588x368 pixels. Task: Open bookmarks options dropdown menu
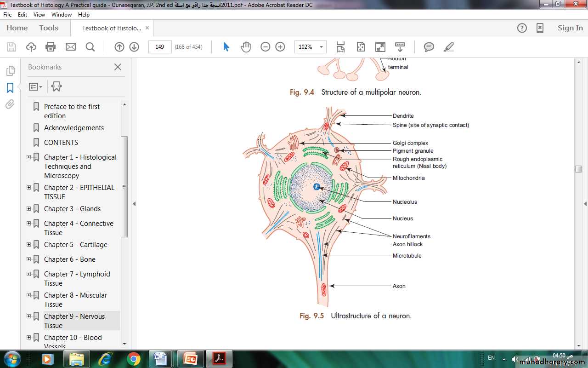35,86
